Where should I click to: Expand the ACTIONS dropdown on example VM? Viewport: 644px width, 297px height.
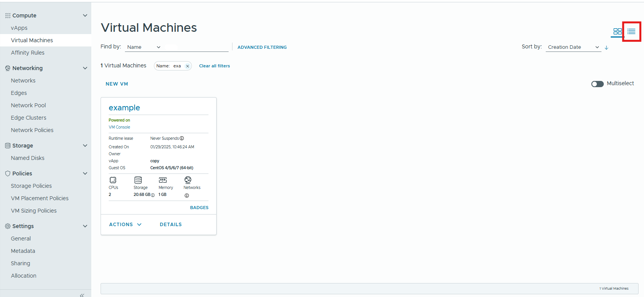[x=125, y=225]
